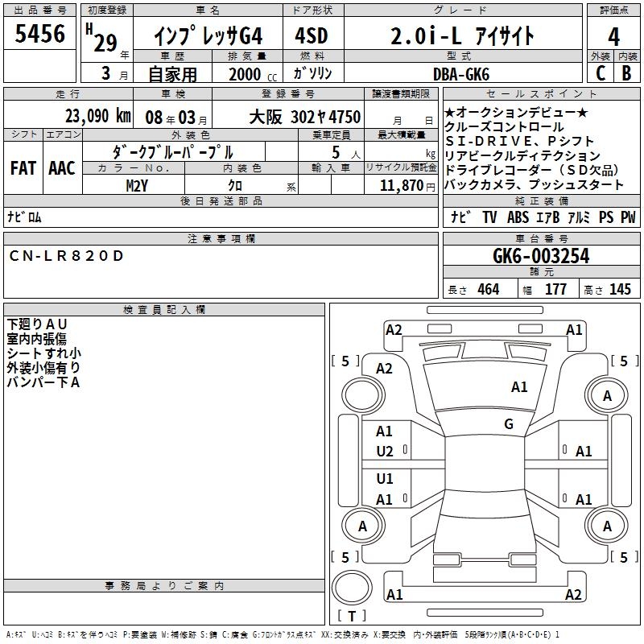Click the lot number 5456
The width and height of the screenshot is (644, 644).
click(39, 33)
